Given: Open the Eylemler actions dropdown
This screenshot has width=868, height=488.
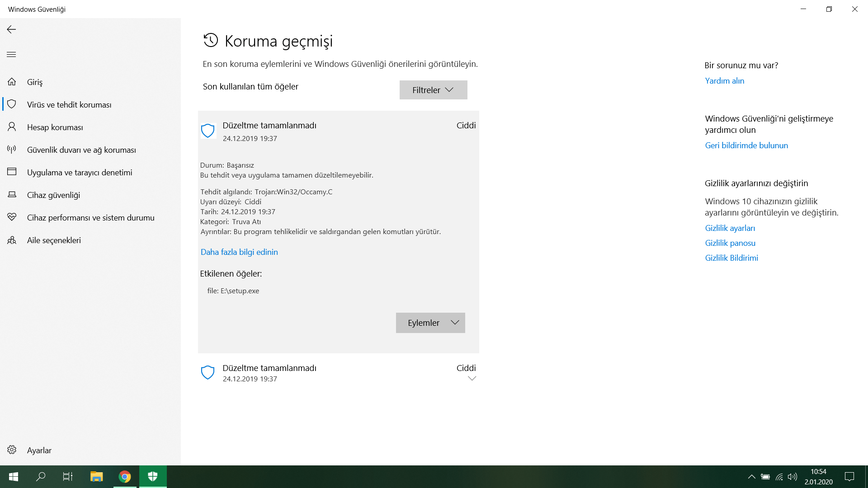Looking at the screenshot, I should click(430, 323).
